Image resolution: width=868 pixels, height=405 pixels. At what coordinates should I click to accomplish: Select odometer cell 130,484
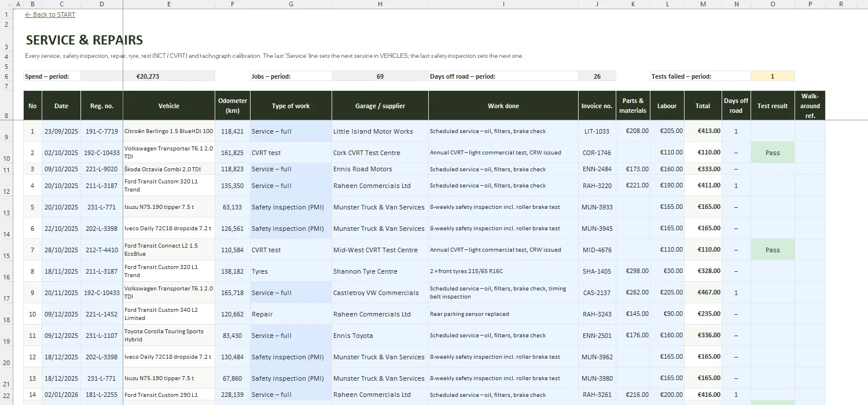tap(233, 357)
